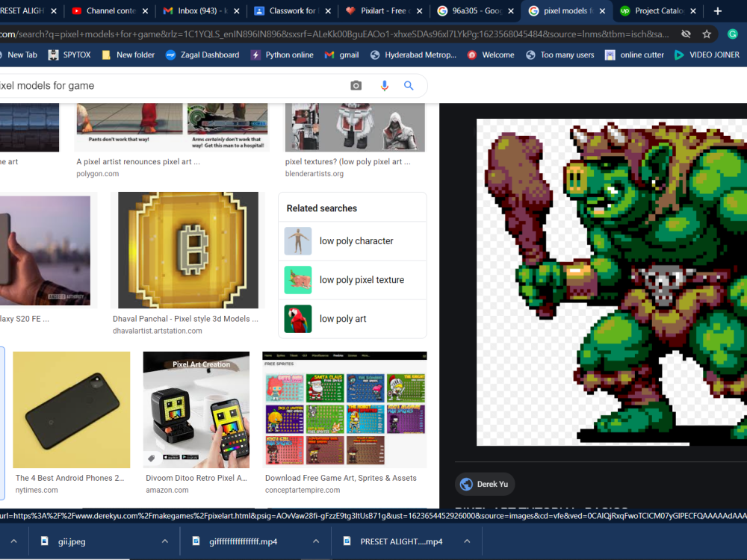Open the online cutter bookmark
Screen dimensions: 747x560
[x=634, y=55]
